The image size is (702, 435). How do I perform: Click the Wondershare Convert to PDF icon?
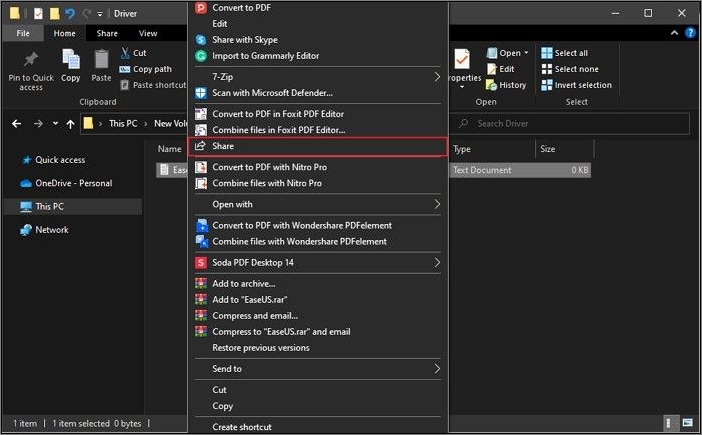[202, 226]
